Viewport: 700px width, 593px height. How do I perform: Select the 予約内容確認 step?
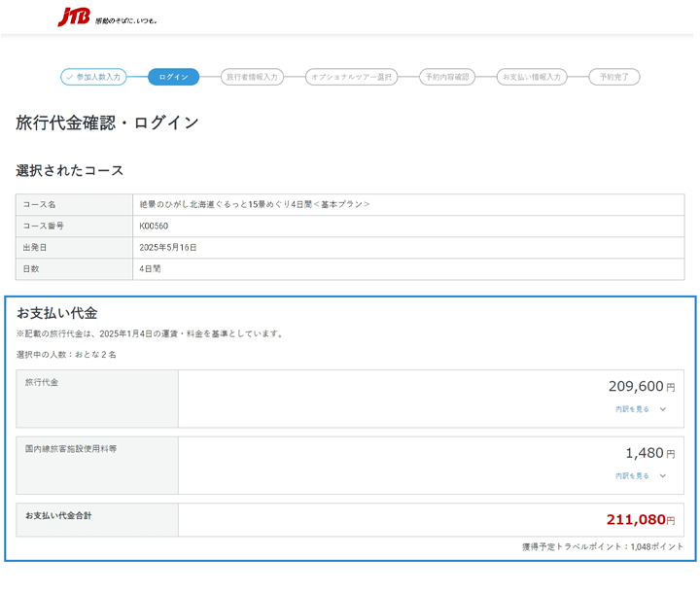pos(447,77)
